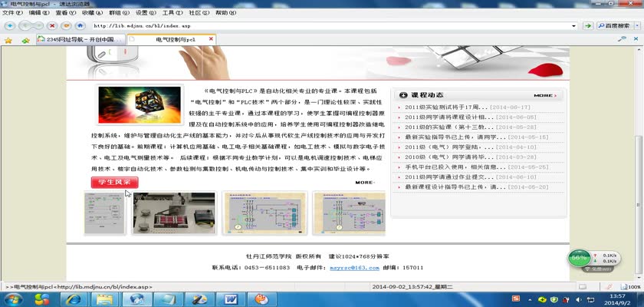Launch Internet Explorer from taskbar
Image resolution: width=644 pixels, height=307 pixels.
point(74,299)
